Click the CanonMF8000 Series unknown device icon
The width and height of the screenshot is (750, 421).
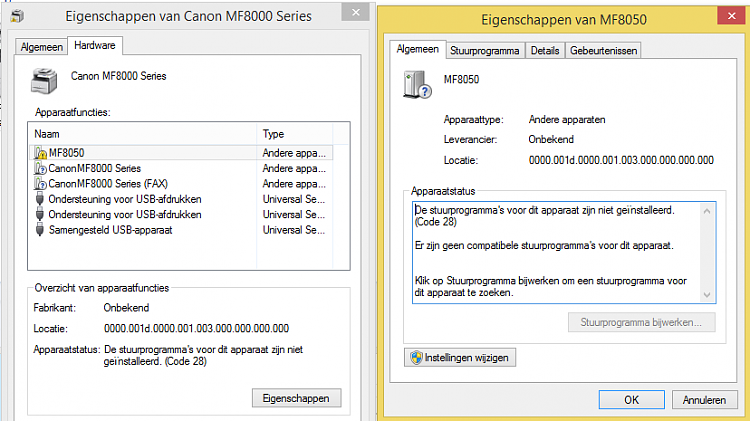[41, 168]
